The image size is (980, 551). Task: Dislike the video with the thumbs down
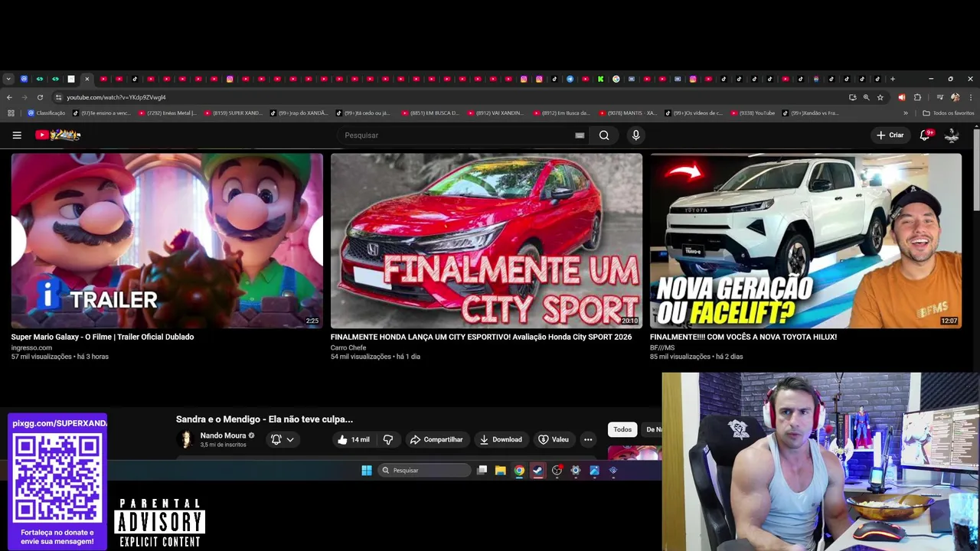point(388,439)
